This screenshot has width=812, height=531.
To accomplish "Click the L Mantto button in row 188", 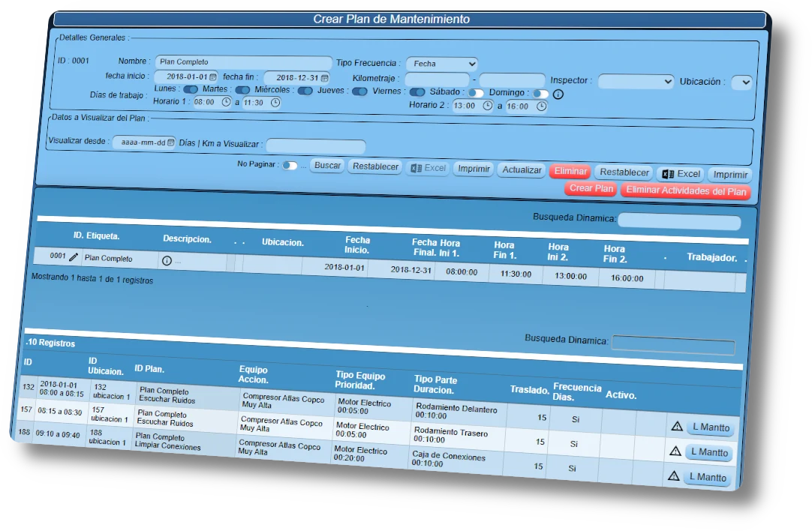I will click(708, 477).
